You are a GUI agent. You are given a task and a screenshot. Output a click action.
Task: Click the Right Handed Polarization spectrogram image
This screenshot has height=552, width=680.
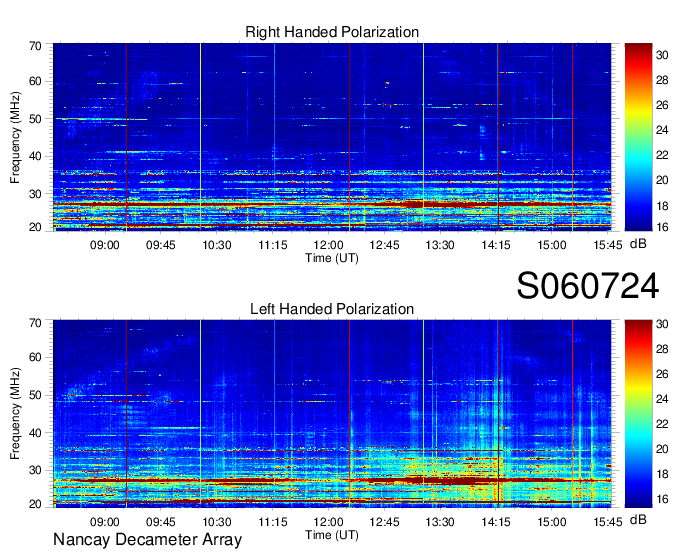[332, 137]
